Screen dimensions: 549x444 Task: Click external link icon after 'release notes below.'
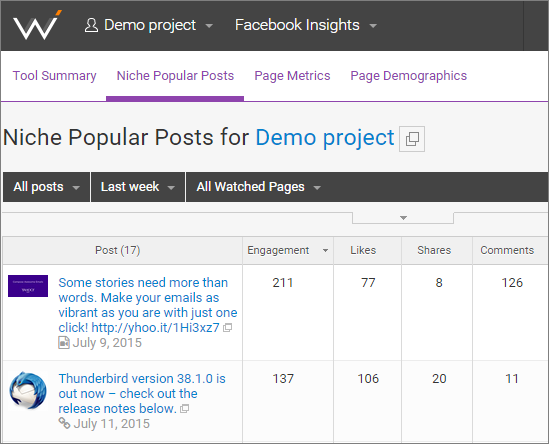pyautogui.click(x=185, y=409)
